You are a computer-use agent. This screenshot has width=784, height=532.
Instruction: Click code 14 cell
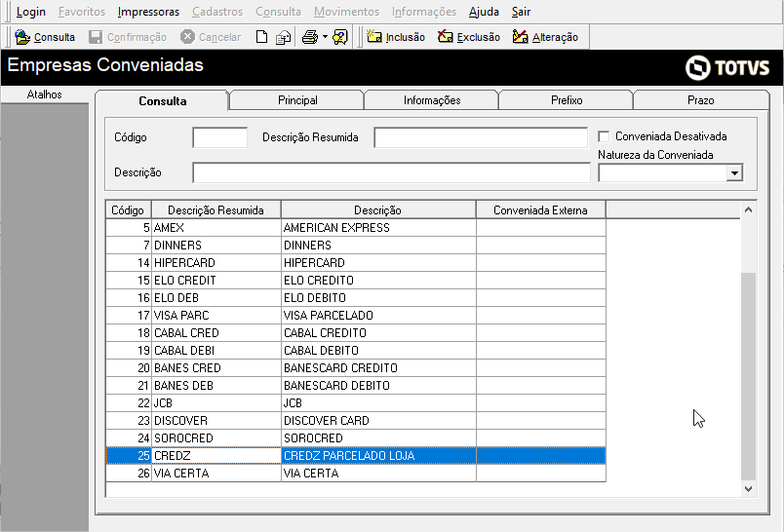[129, 263]
